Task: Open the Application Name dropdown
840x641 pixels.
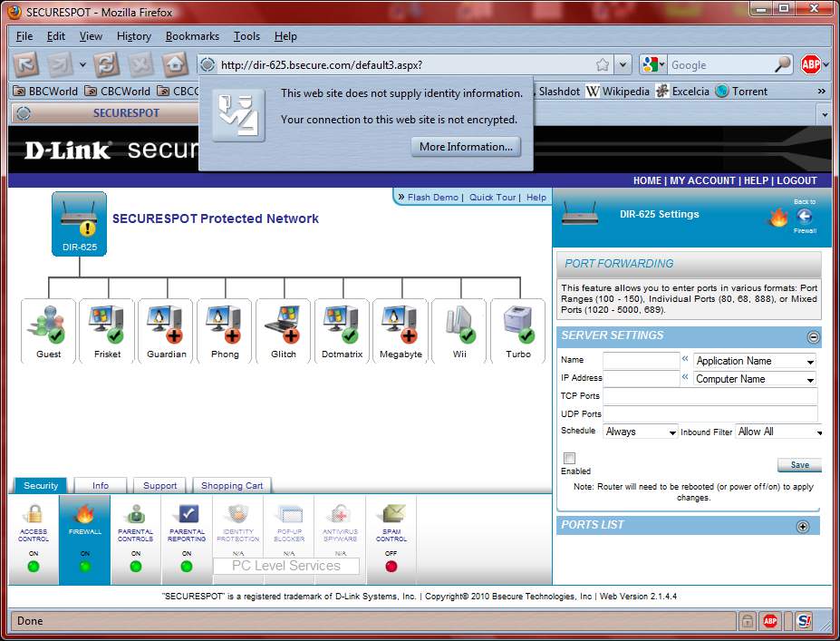Action: 755,361
